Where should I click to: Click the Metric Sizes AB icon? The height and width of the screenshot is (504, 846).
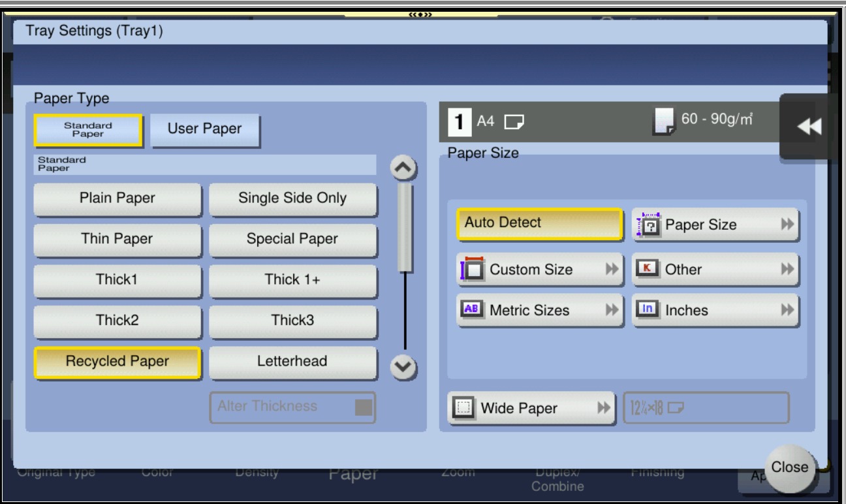[x=472, y=310]
